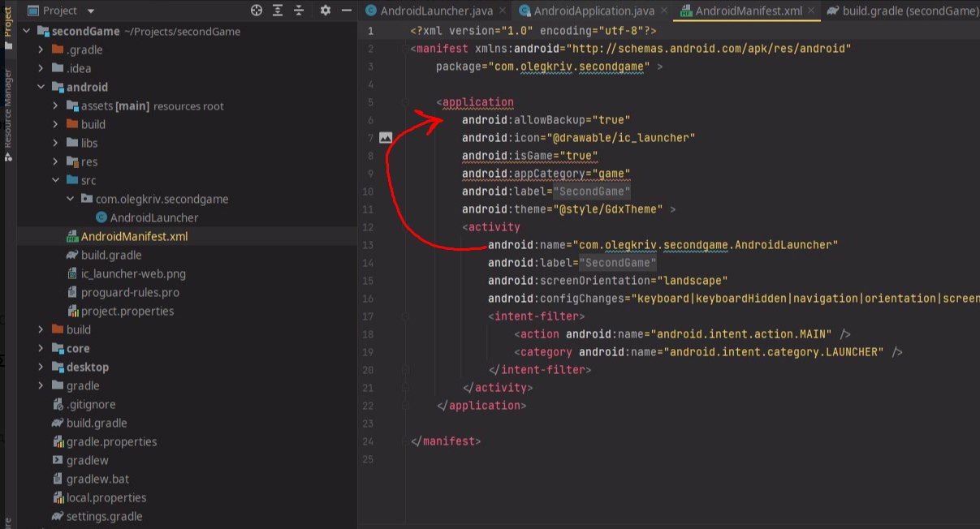The image size is (980, 529).
Task: Collapse the src folder
Action: point(56,180)
